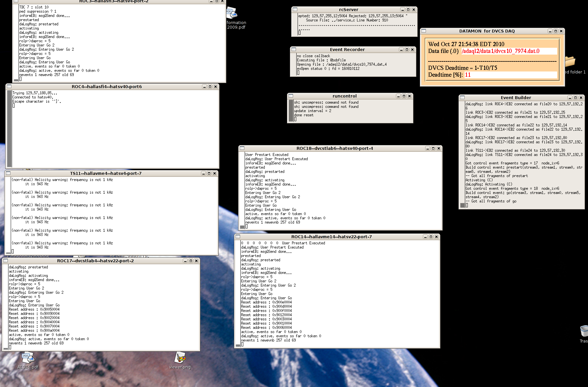
Task: Maximize the DATAMON for DVCS DAQ window
Action: (x=556, y=31)
